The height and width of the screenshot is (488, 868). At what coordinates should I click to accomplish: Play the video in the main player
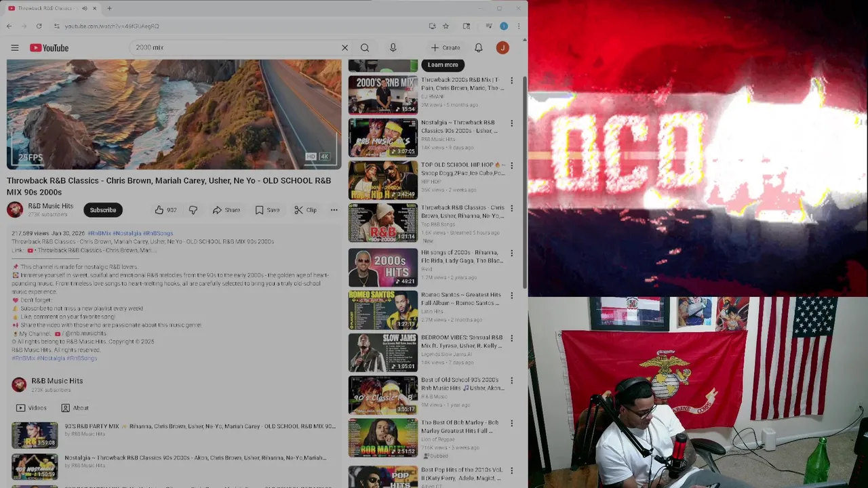pos(174,114)
